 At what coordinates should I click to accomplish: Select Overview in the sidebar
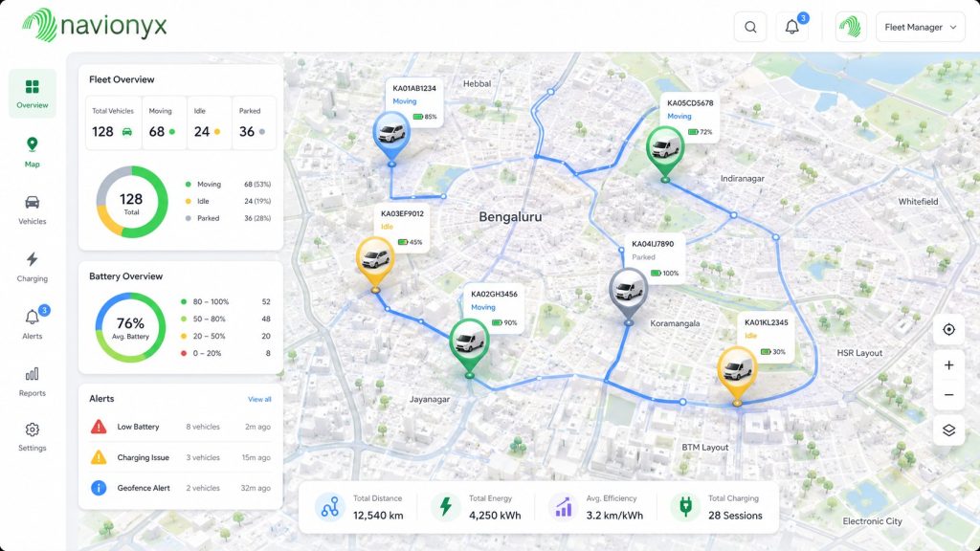[x=33, y=94]
